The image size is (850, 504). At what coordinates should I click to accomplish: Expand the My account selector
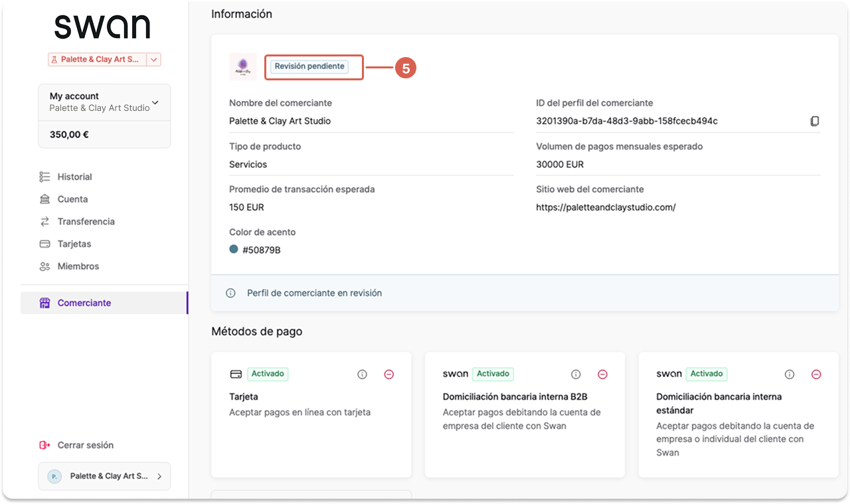[105, 102]
